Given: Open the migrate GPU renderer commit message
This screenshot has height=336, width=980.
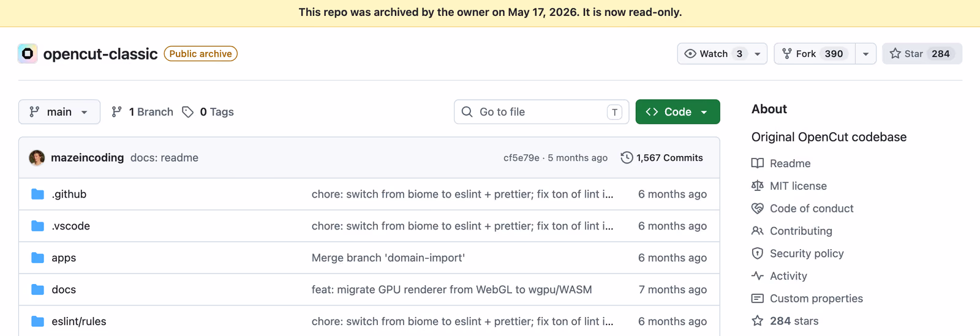Looking at the screenshot, I should pos(452,289).
